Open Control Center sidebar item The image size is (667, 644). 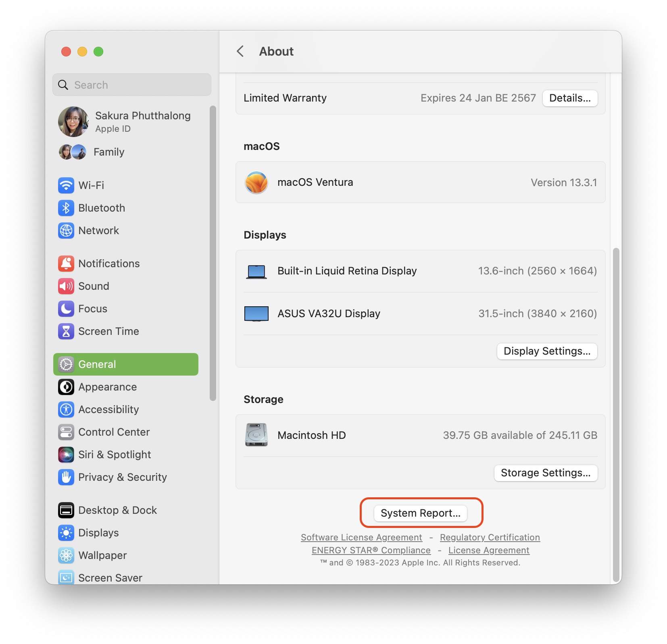(x=114, y=432)
